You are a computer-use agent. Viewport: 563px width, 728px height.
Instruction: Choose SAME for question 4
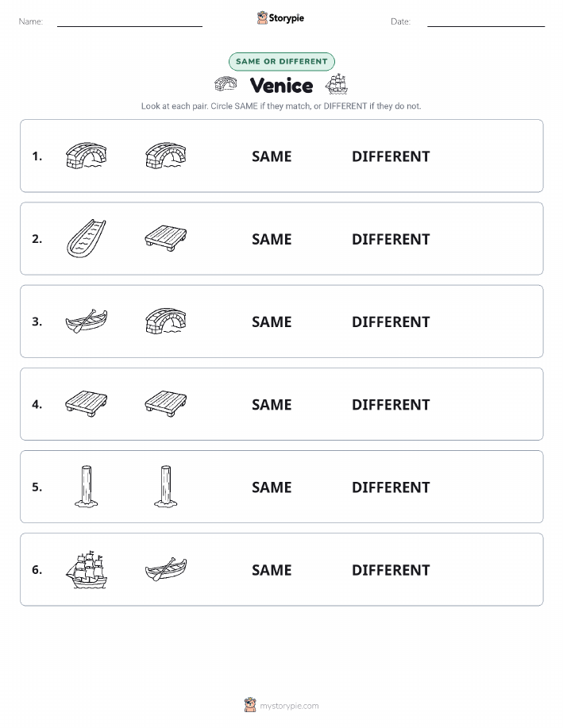point(272,404)
